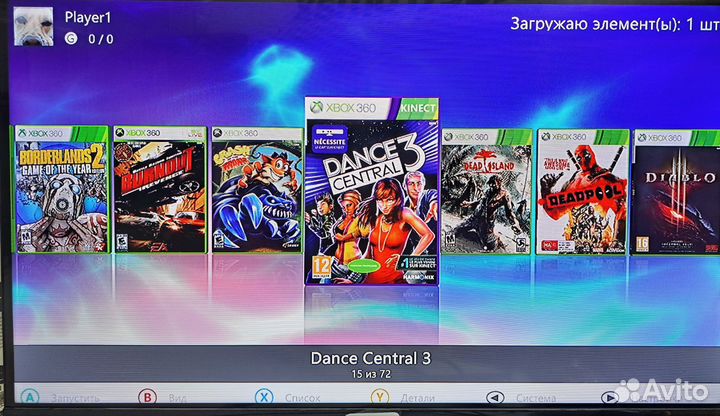Click the Dance Central 3 title text
Viewport: 720px width, 416px height.
pyautogui.click(x=371, y=358)
